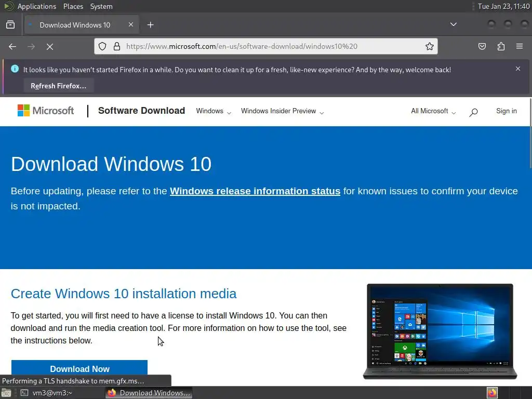Open the Save to Pocket icon
The height and width of the screenshot is (399, 532).
point(482,46)
